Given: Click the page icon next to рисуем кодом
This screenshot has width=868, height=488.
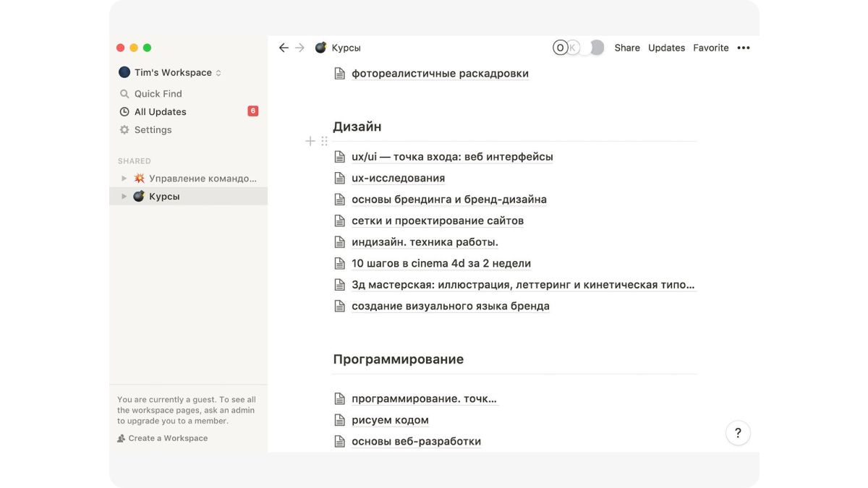Looking at the screenshot, I should pyautogui.click(x=339, y=419).
